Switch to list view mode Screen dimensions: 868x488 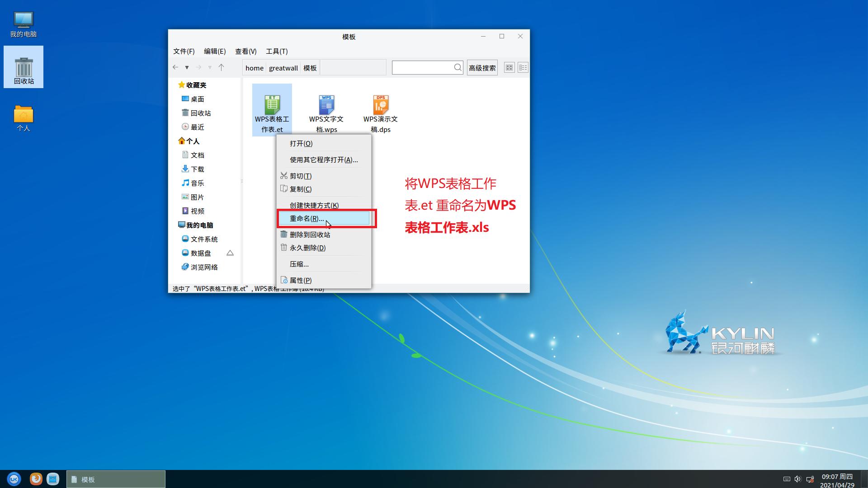[523, 67]
